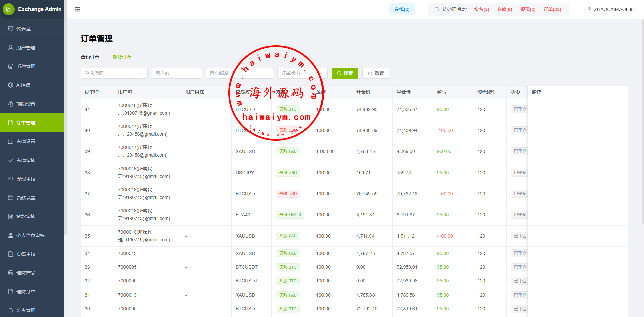Open pending 订单(22) notifications link

click(x=552, y=9)
